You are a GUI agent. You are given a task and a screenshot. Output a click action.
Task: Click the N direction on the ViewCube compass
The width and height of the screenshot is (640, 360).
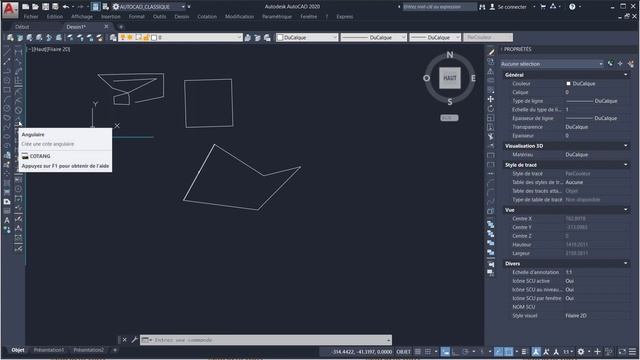pyautogui.click(x=450, y=55)
